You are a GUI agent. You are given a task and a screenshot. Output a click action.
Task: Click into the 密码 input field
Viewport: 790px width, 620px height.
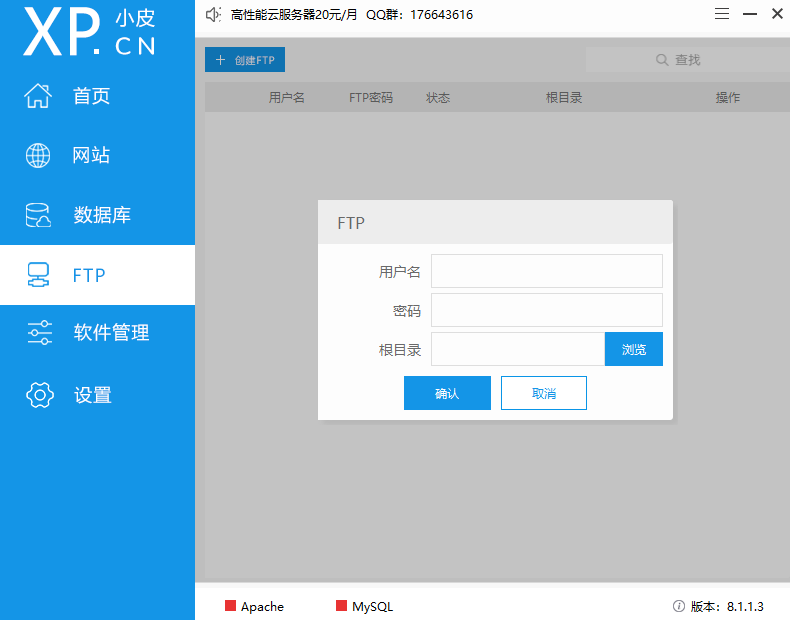pos(546,310)
